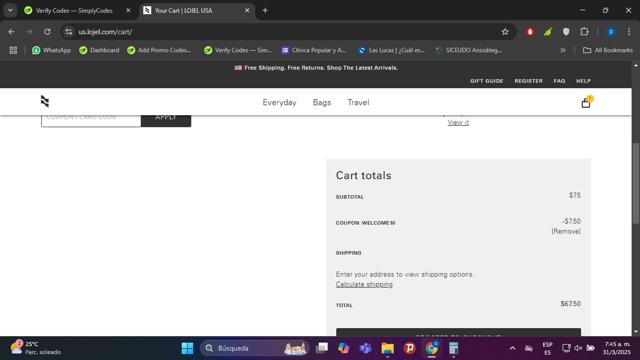Click the free shipping announcement banner
640x360 pixels.
(316, 68)
